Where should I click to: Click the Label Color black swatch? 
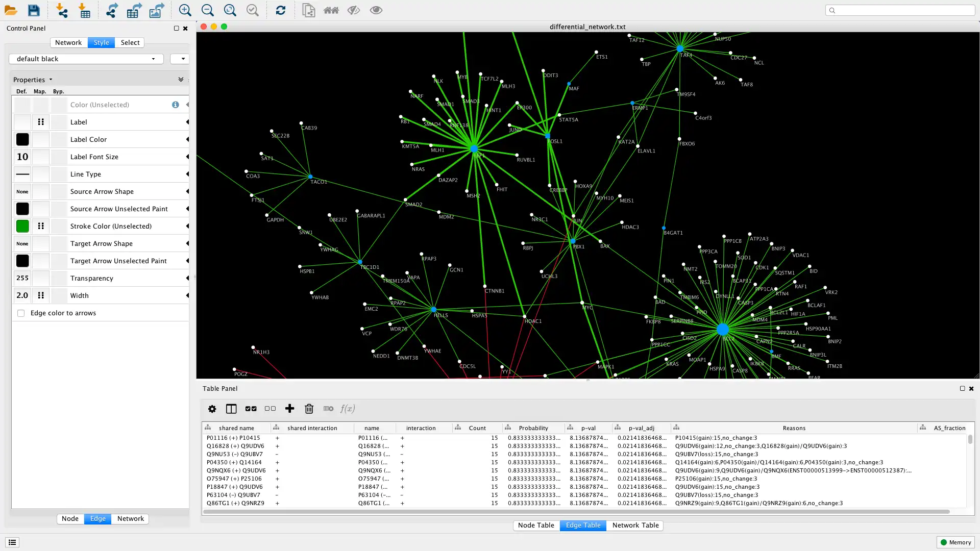[x=22, y=139]
